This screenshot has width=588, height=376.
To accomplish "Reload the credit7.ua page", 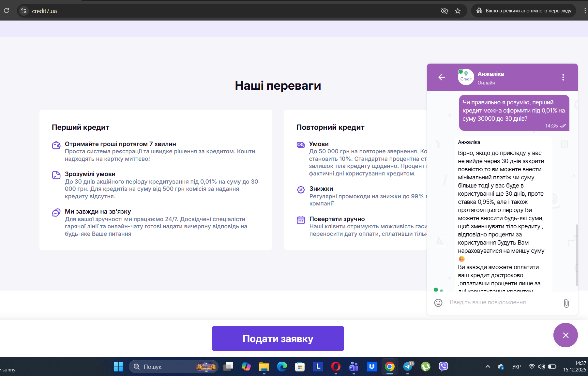I will pos(6,11).
